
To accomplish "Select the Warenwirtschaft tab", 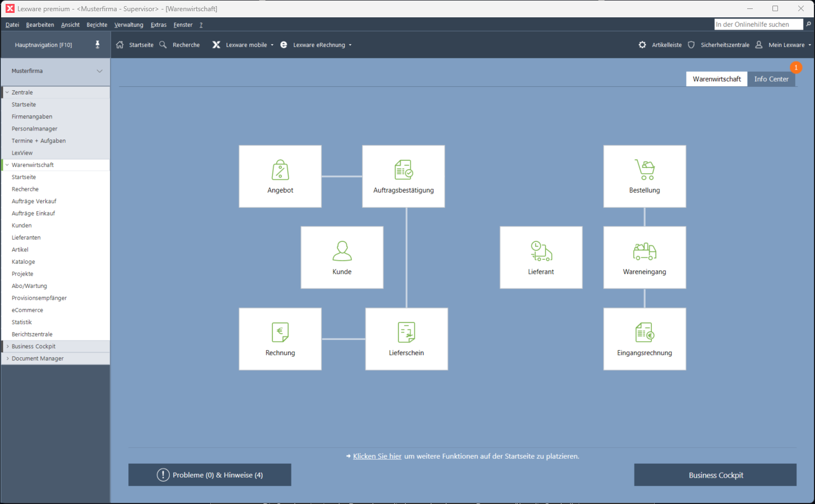I will (717, 79).
